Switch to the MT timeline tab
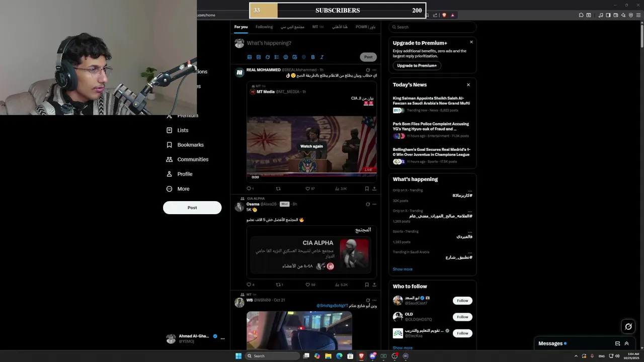 click(x=318, y=27)
